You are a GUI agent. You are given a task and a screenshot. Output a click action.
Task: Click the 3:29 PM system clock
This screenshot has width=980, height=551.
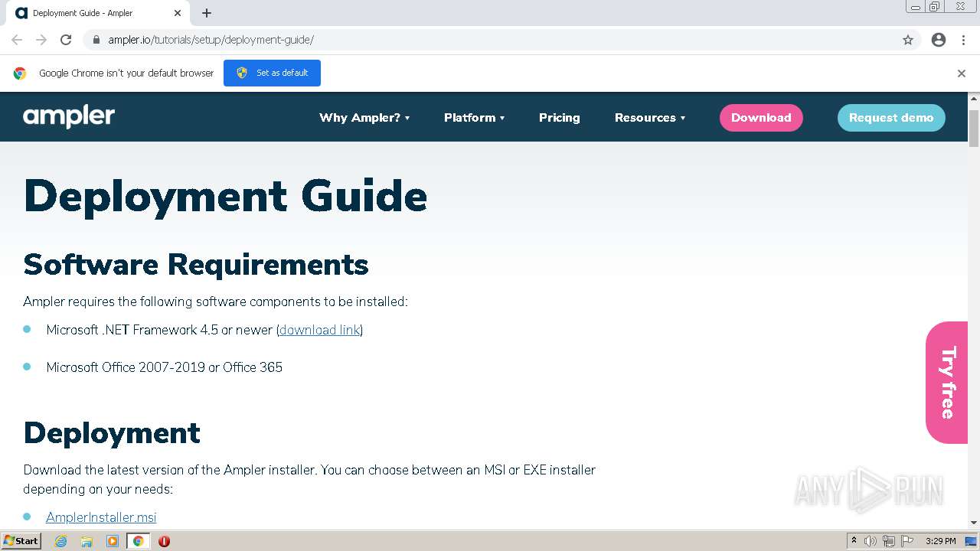pos(940,541)
